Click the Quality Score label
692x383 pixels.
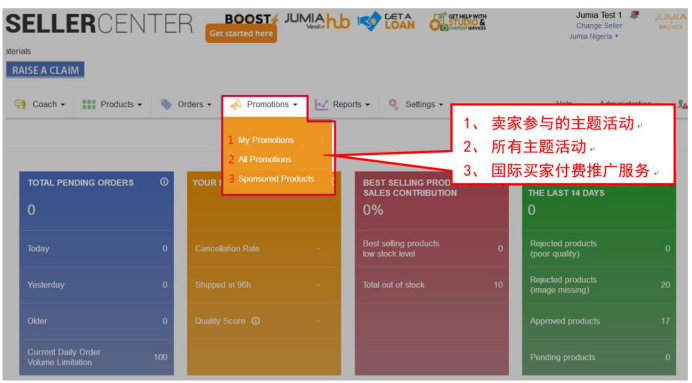(x=220, y=321)
